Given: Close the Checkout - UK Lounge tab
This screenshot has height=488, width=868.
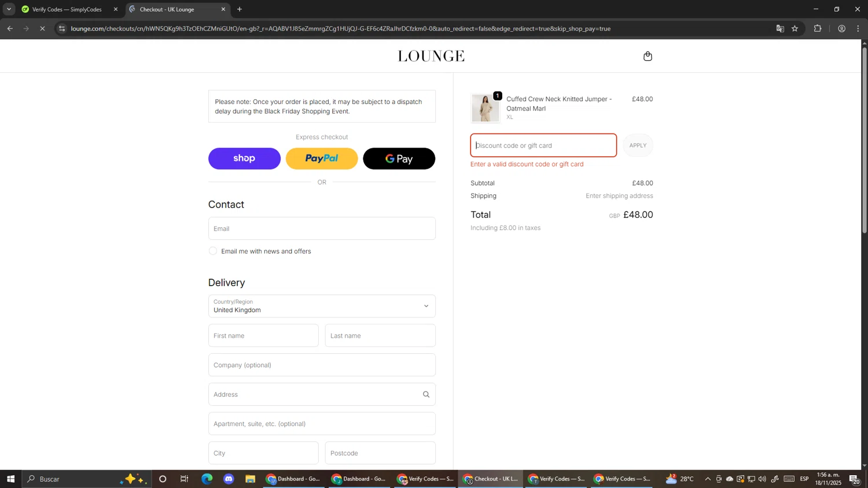Looking at the screenshot, I should tap(223, 9).
